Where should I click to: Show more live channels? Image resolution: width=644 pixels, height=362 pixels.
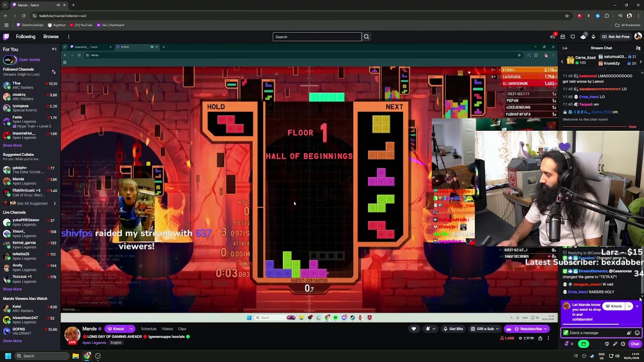click(13, 289)
